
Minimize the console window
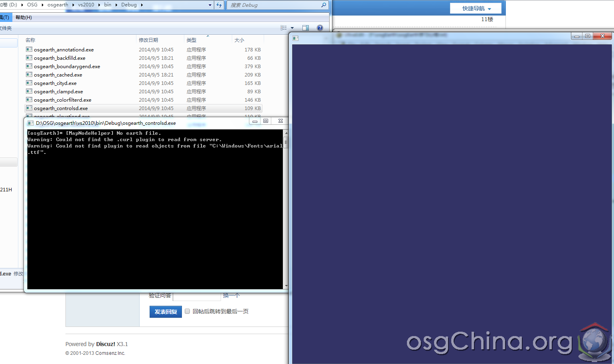[x=255, y=121]
